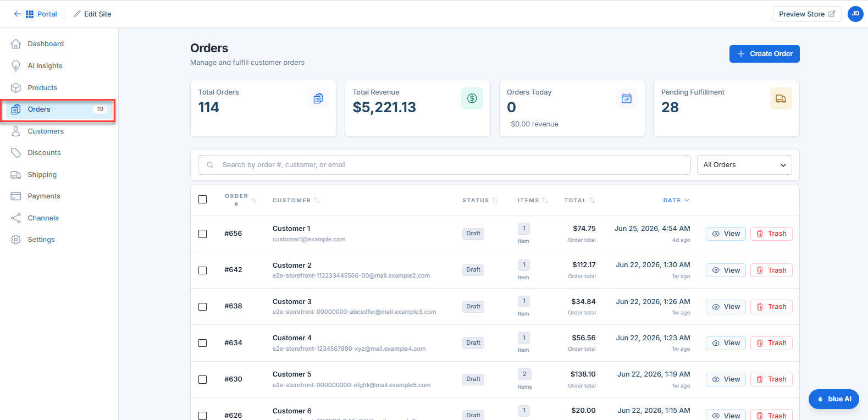Click the Create Order button
The width and height of the screenshot is (868, 420).
click(764, 54)
